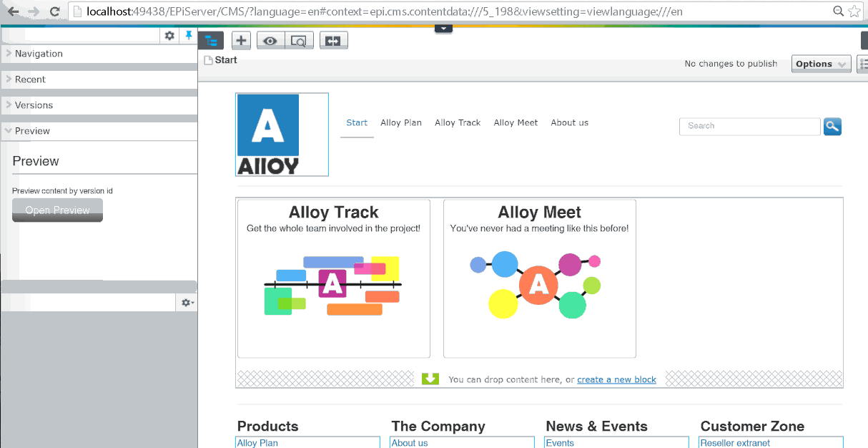Open the Options dropdown

[821, 64]
